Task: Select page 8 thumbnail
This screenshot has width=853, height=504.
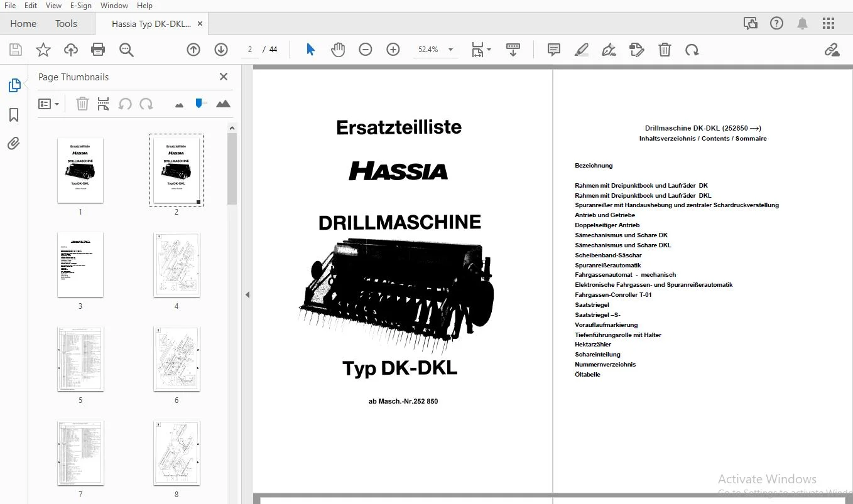Action: pos(177,453)
